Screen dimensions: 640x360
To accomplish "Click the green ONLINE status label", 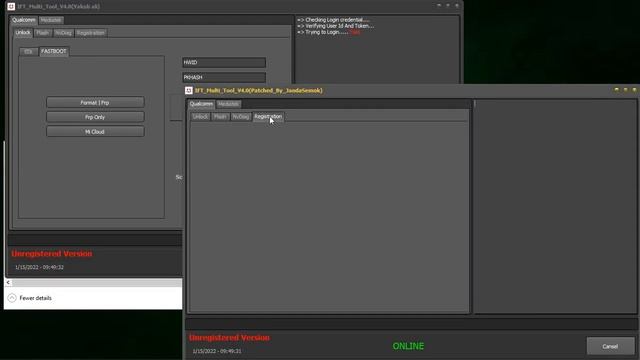I will (408, 346).
